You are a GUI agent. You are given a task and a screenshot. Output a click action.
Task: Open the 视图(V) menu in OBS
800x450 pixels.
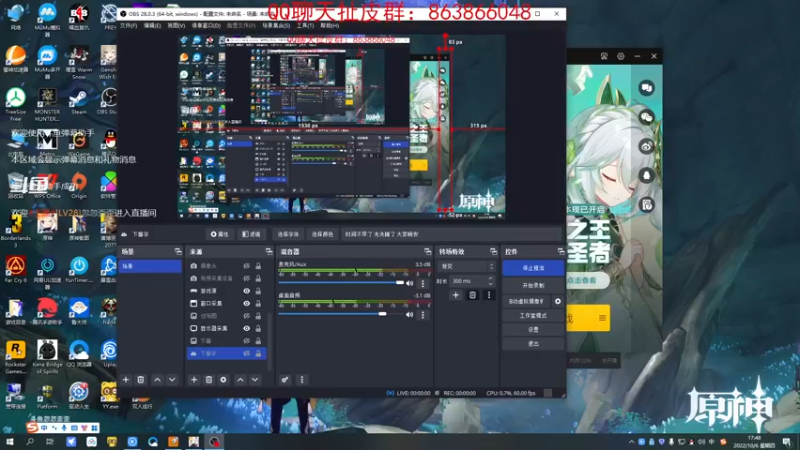click(176, 26)
